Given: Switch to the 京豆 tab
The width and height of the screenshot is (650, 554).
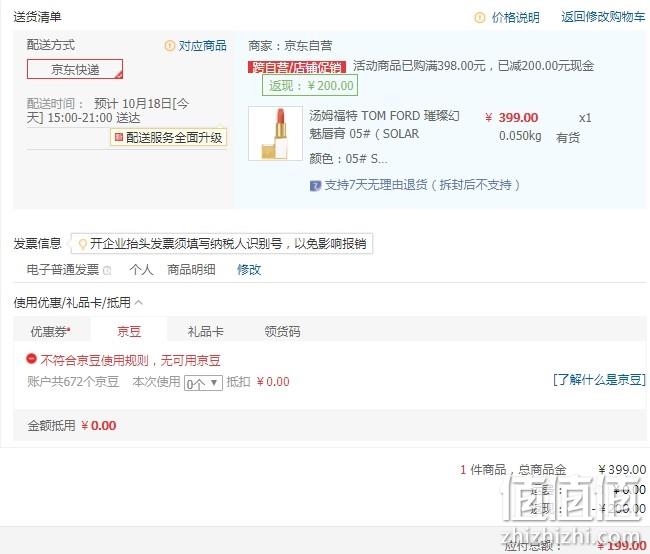Looking at the screenshot, I should 129,331.
